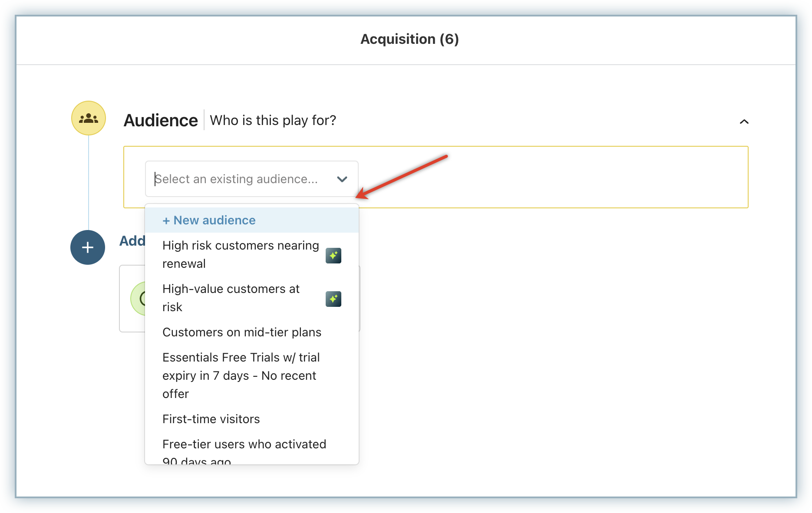Image resolution: width=812 pixels, height=513 pixels.
Task: Click the Audience people group icon
Action: click(x=89, y=118)
